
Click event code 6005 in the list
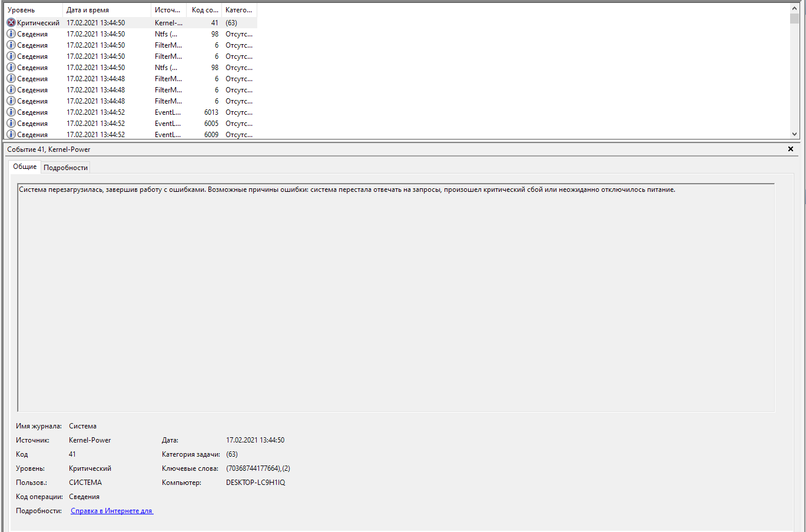click(x=211, y=124)
